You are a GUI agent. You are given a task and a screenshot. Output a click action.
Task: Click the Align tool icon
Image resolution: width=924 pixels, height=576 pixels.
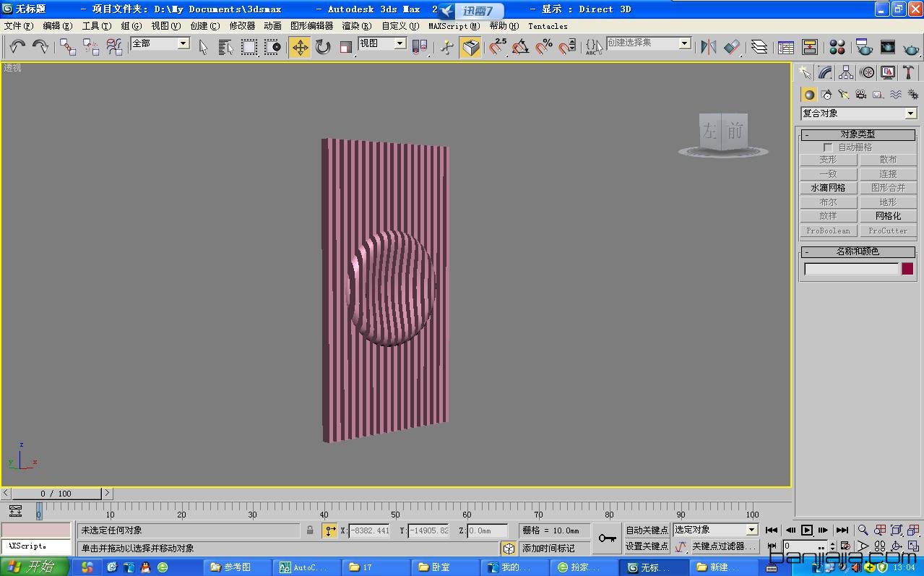pos(732,47)
